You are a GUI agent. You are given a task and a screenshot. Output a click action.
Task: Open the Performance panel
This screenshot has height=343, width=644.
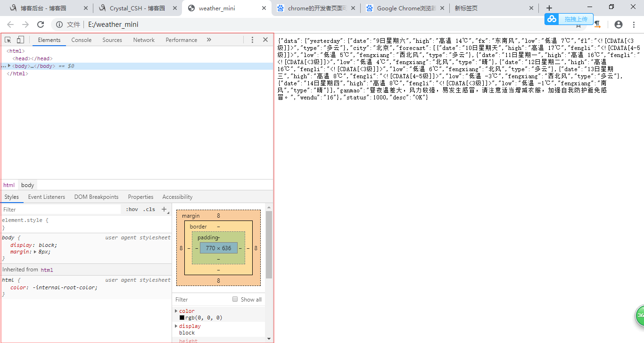[182, 40]
